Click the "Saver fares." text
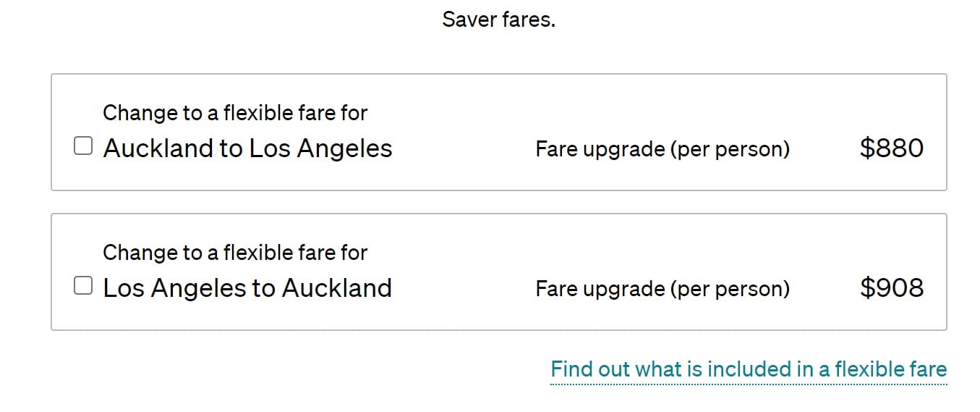 [x=498, y=20]
